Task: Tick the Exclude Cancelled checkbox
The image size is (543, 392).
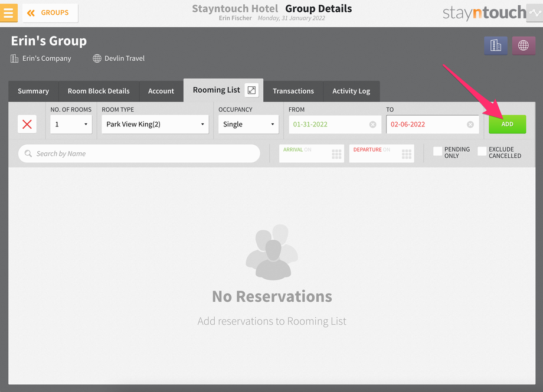Action: (x=482, y=151)
